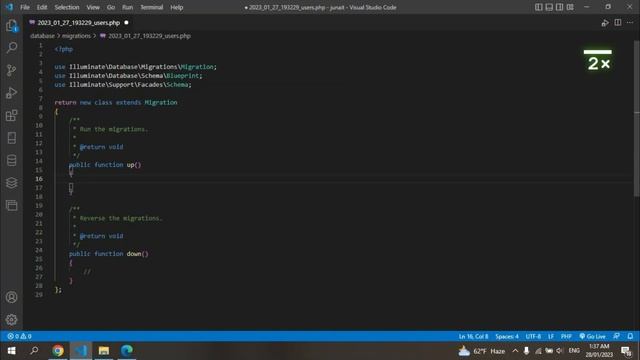The height and width of the screenshot is (360, 640).
Task: Open the Accounts icon in activity bar
Action: pyautogui.click(x=11, y=297)
